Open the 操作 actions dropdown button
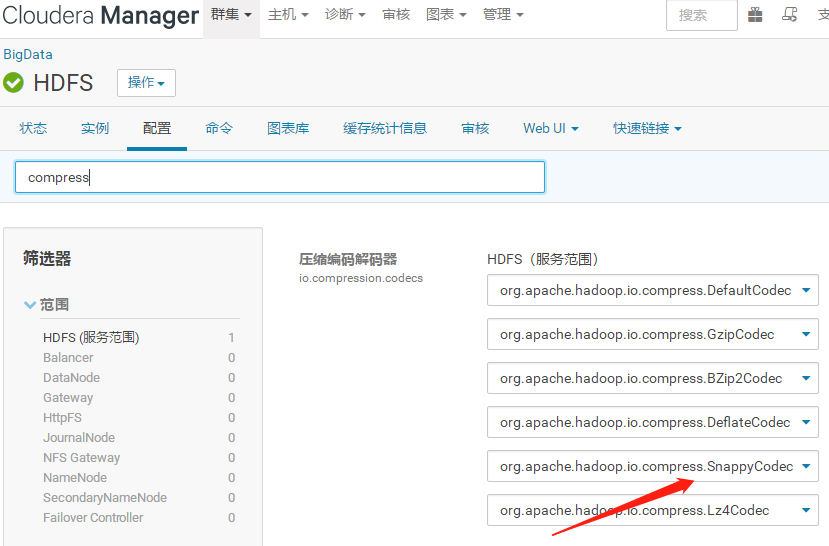829x546 pixels. coord(146,83)
